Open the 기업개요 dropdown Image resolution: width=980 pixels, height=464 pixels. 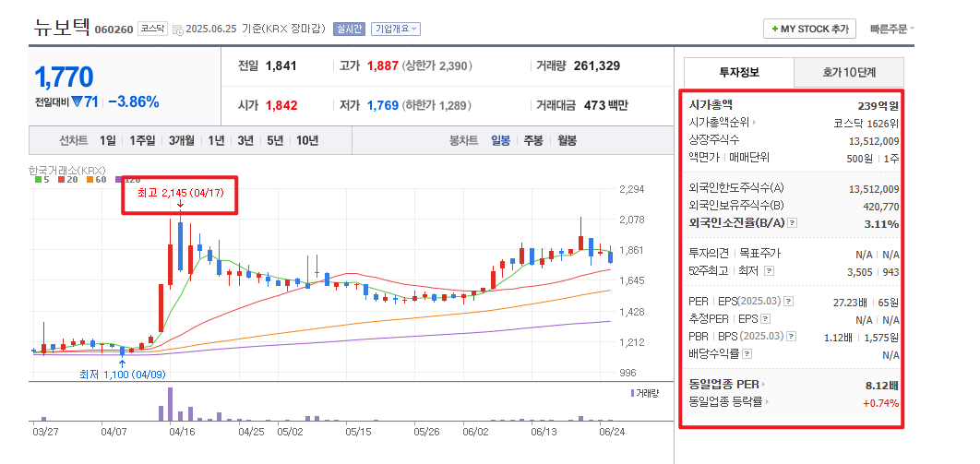[x=396, y=30]
